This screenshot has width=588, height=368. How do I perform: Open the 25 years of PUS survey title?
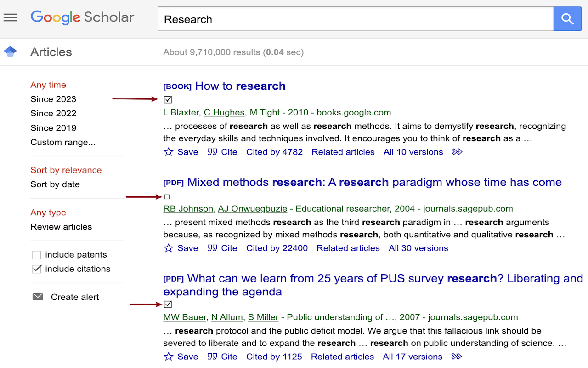(373, 285)
